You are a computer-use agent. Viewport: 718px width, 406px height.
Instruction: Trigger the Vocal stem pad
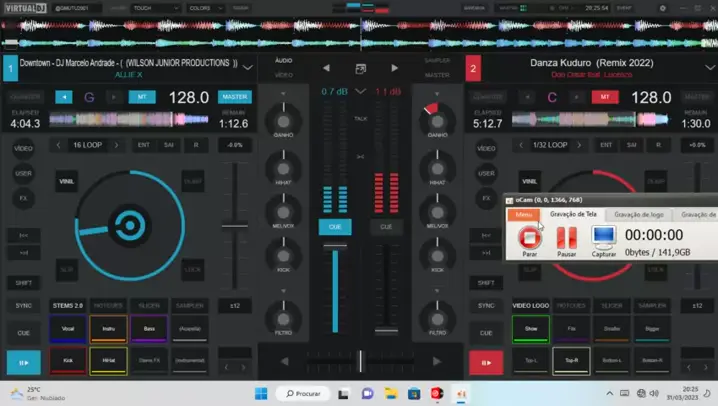point(68,328)
